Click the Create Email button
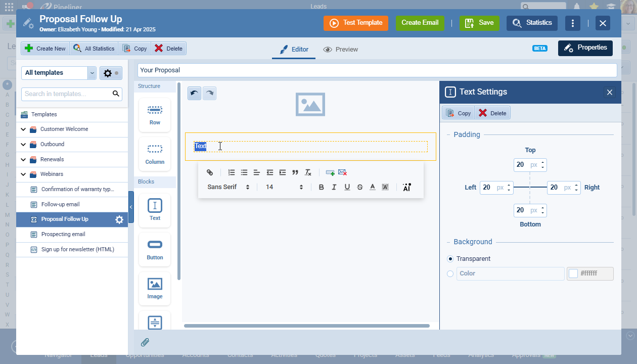Viewport: 637px width, 364px height. [x=420, y=23]
